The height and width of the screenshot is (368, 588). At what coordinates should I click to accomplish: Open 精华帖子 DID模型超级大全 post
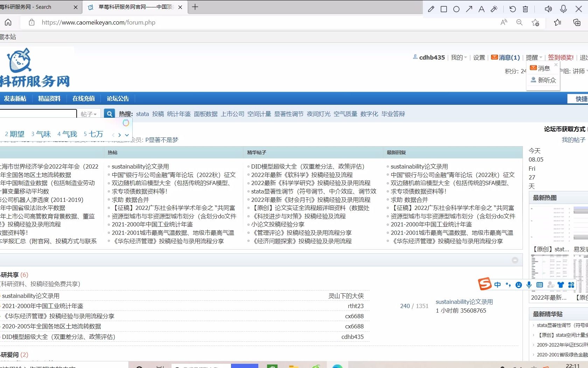tap(308, 166)
